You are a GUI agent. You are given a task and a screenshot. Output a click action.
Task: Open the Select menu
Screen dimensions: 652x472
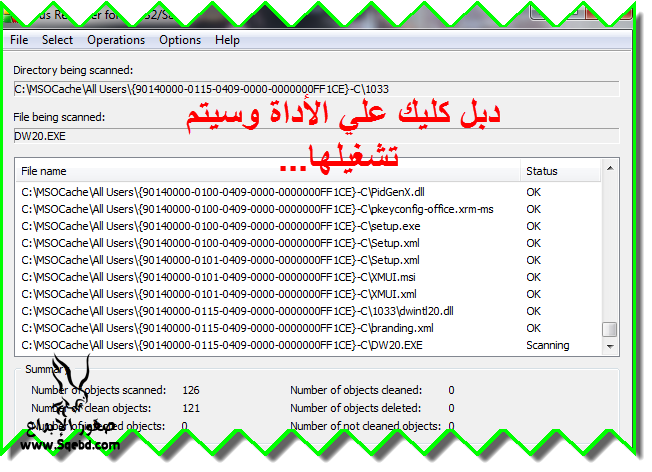[x=57, y=40]
